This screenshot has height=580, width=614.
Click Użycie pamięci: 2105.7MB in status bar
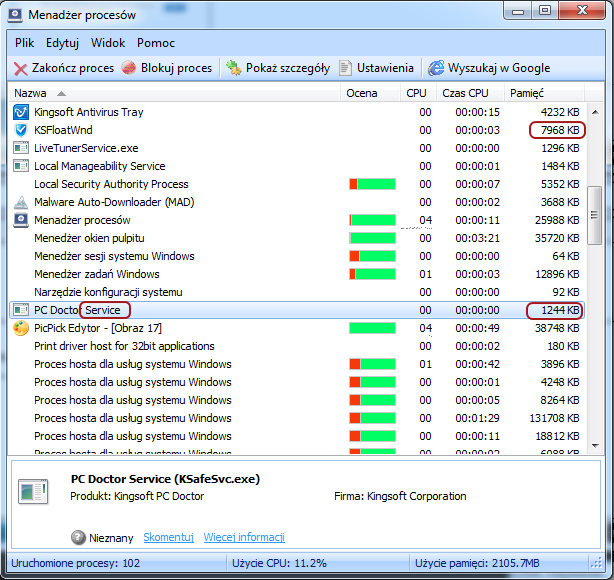[x=477, y=563]
